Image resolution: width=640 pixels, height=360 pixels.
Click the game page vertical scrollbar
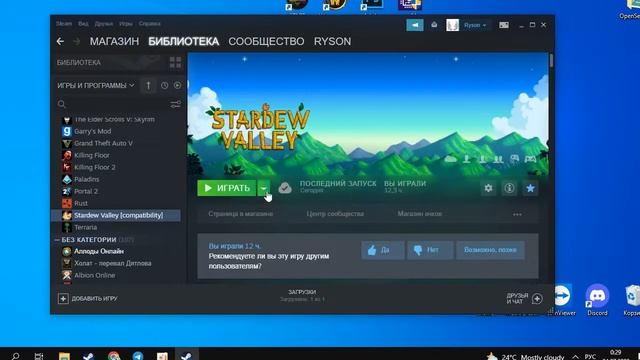coord(551,61)
